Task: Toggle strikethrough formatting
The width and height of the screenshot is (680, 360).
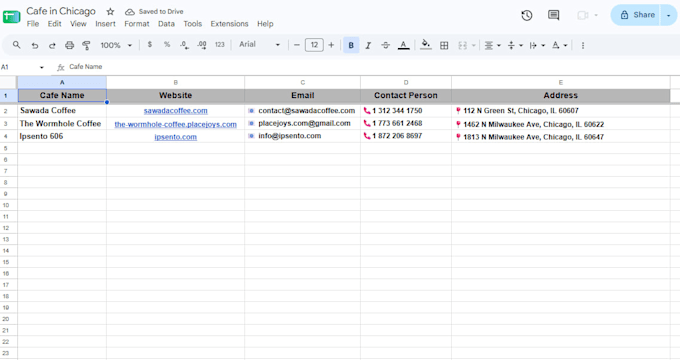Action: (386, 45)
